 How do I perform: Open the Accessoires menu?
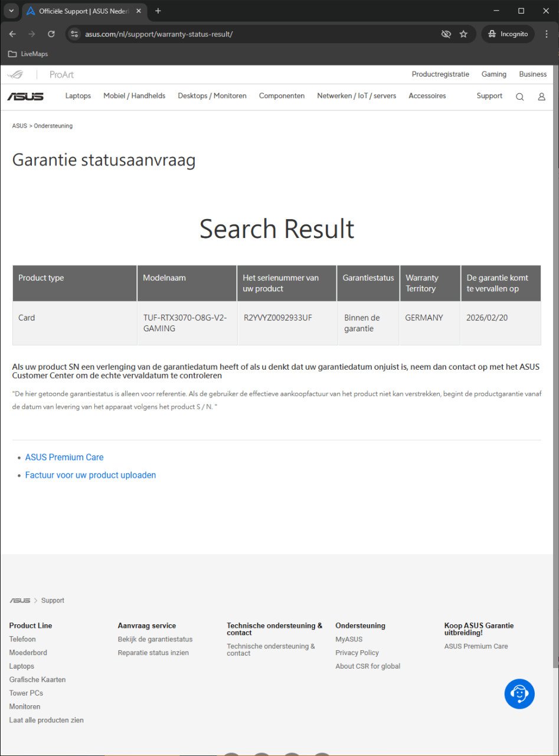427,96
